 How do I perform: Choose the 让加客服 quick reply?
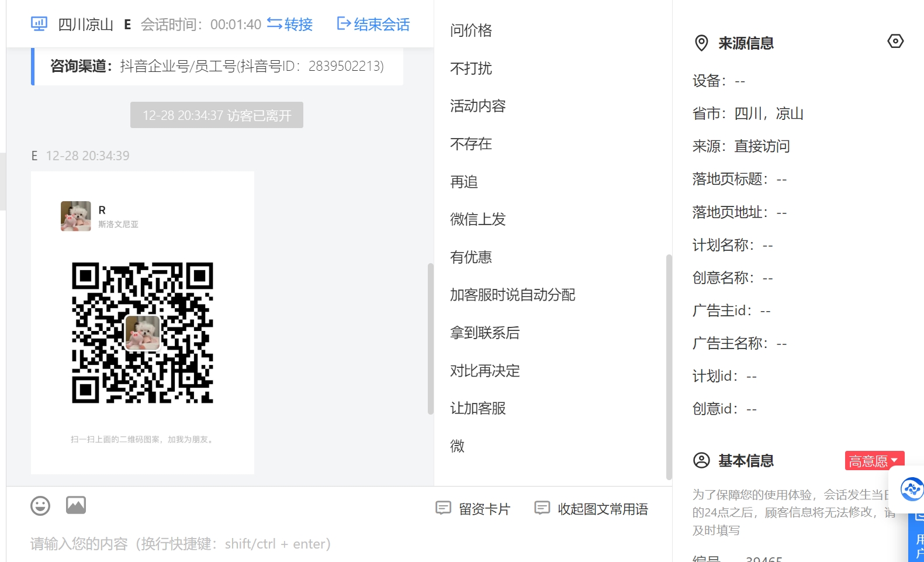(x=478, y=408)
